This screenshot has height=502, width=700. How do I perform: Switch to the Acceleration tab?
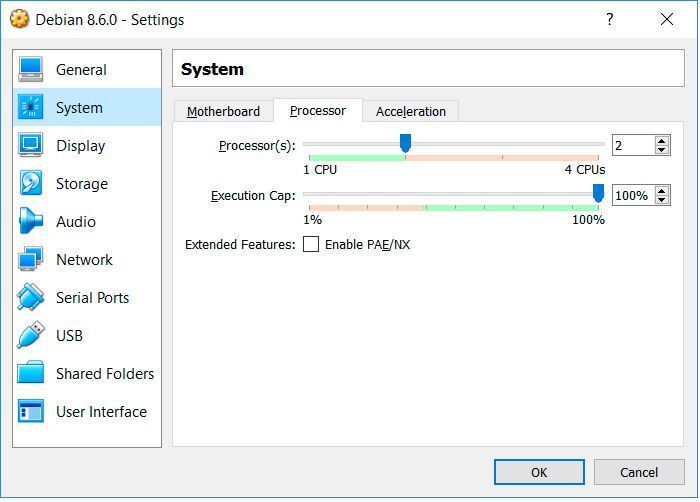tap(410, 111)
